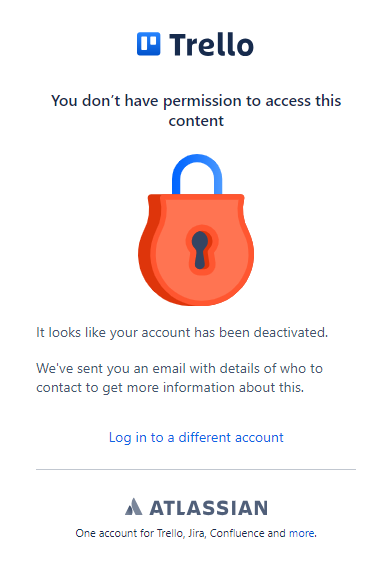Click the 'You don't have permission' heading

pyautogui.click(x=196, y=110)
